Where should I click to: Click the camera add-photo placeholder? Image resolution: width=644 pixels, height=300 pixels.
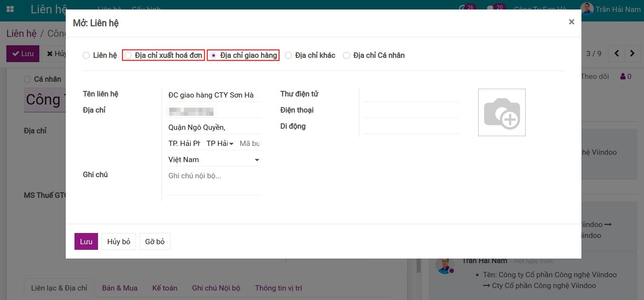502,112
